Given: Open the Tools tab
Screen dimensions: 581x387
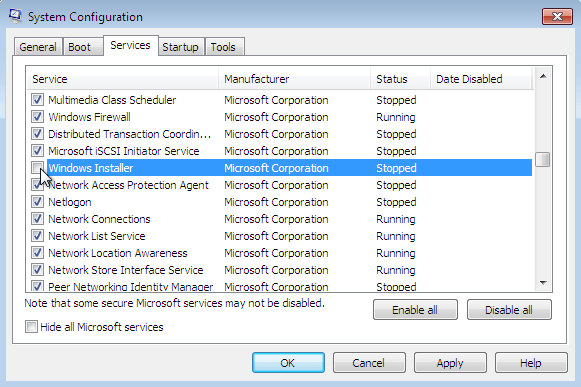Looking at the screenshot, I should 223,47.
